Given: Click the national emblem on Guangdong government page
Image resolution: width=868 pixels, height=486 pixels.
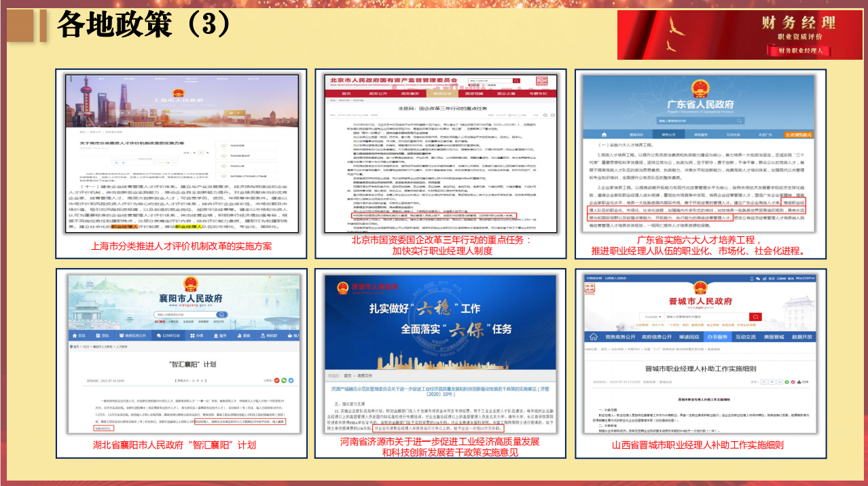Looking at the screenshot, I should point(700,88).
